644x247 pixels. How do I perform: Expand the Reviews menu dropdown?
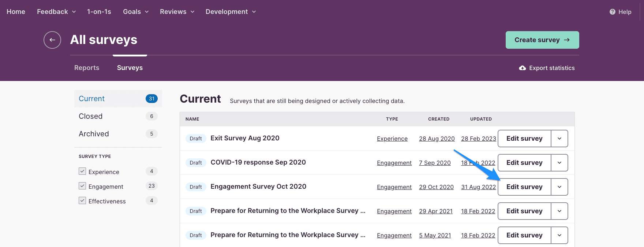[177, 12]
